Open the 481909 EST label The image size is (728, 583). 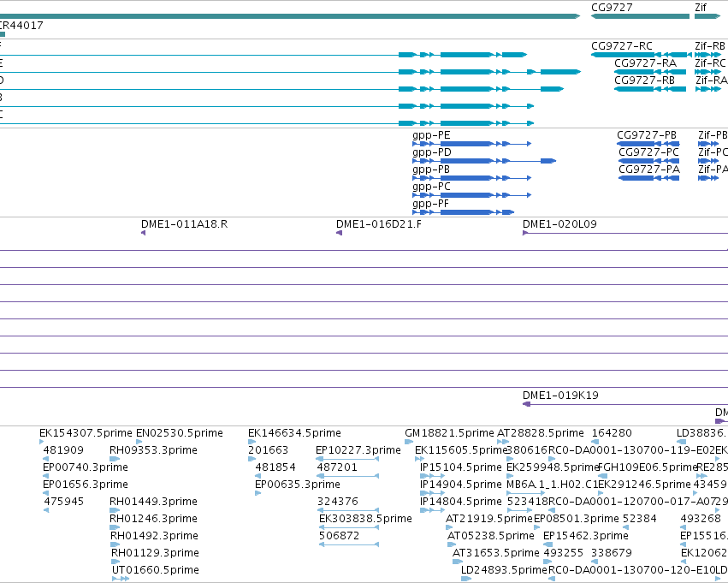tap(63, 450)
